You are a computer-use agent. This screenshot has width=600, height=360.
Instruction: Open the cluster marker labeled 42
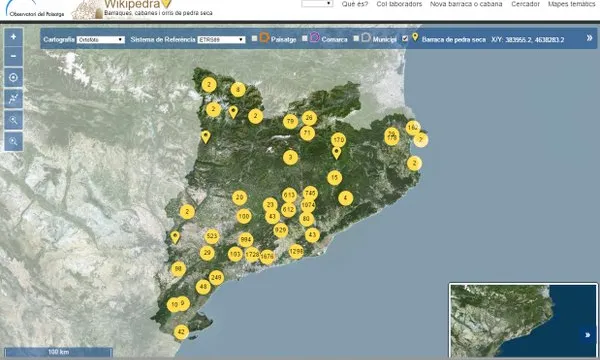tap(181, 332)
